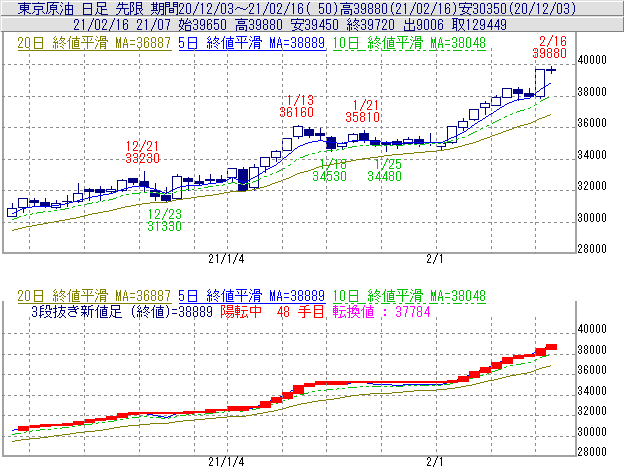The image size is (624, 473).
Task: Click the opening price 始39650
Action: [202, 25]
